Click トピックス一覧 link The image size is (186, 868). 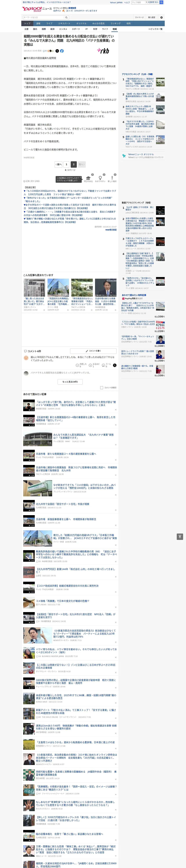click(155, 29)
